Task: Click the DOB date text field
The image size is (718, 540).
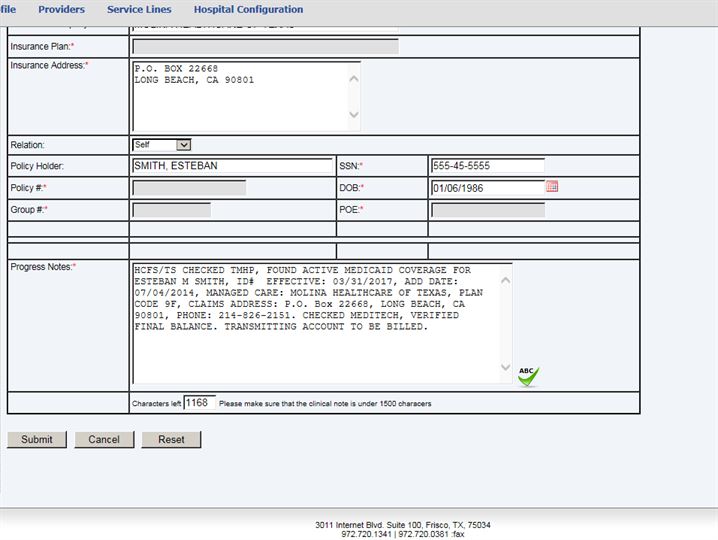Action: [x=487, y=188]
